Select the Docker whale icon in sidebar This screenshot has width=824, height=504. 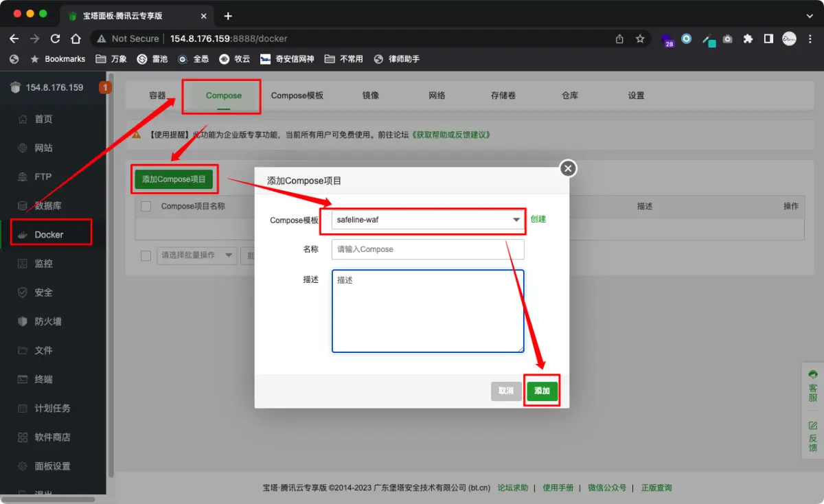23,235
